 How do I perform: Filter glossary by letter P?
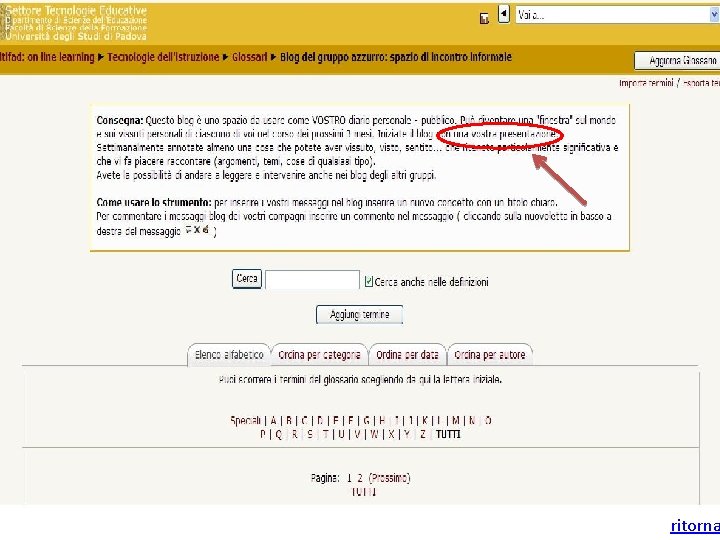point(263,434)
